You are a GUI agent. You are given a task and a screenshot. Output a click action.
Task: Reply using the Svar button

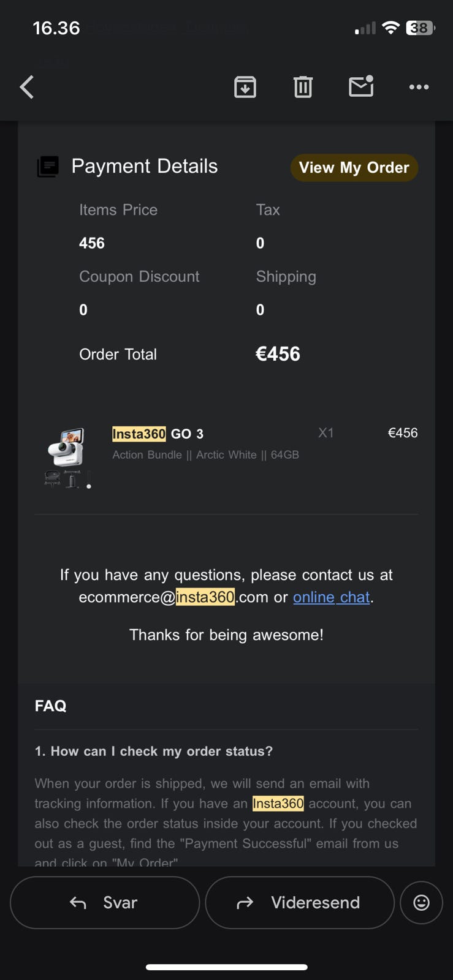point(105,902)
